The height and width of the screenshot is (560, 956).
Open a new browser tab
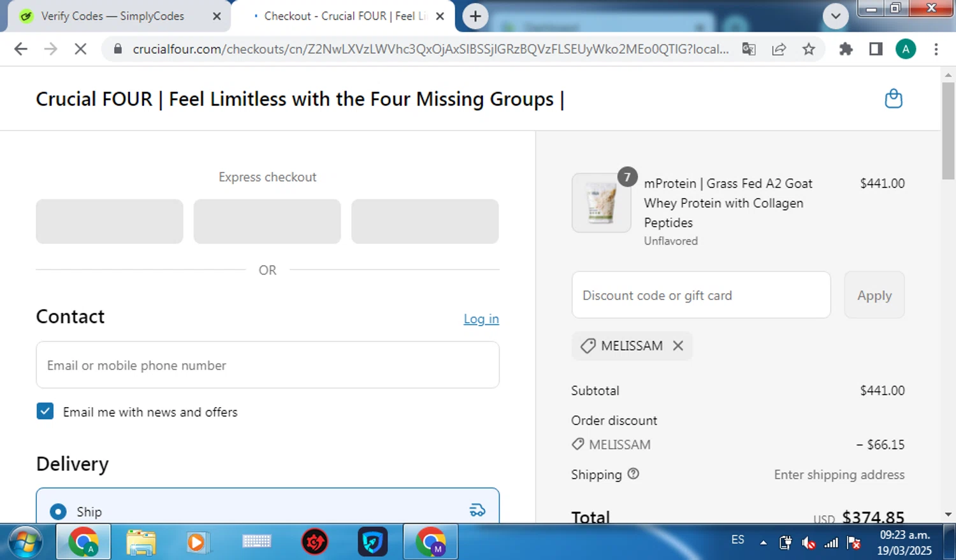[x=475, y=17]
